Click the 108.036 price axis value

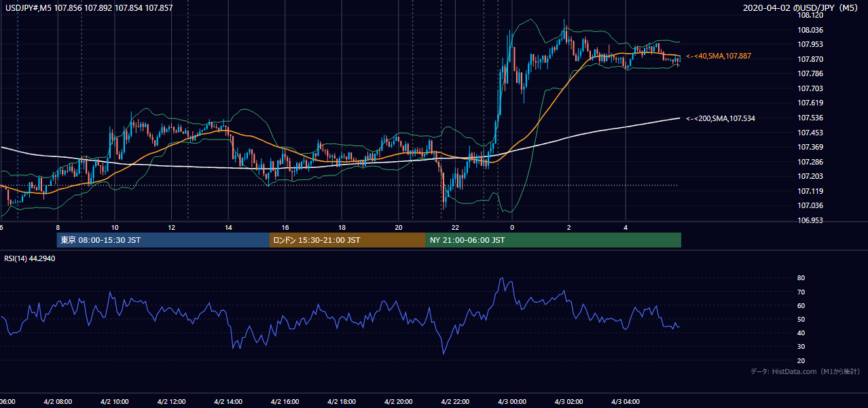(810, 30)
